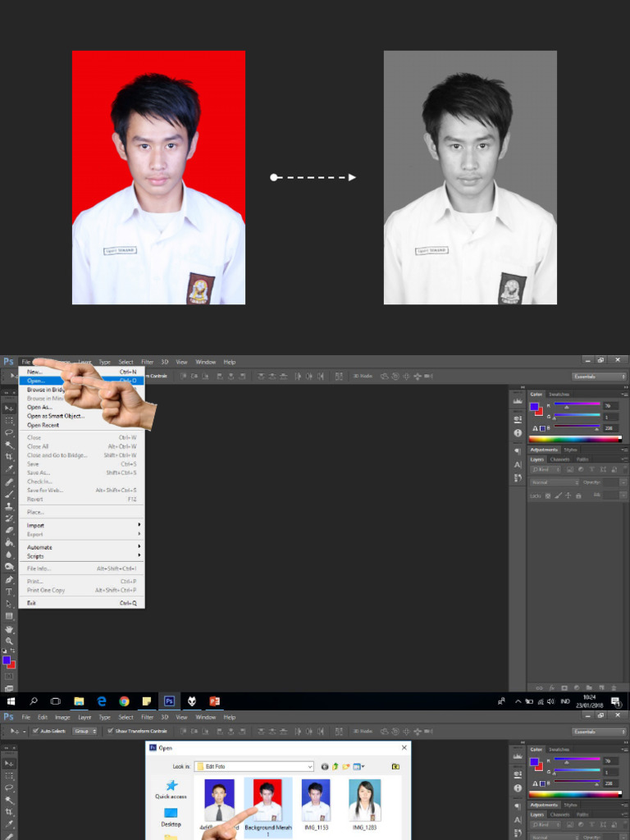
Task: Select the Type tool in upper Photoshop window
Action: pos(9,591)
